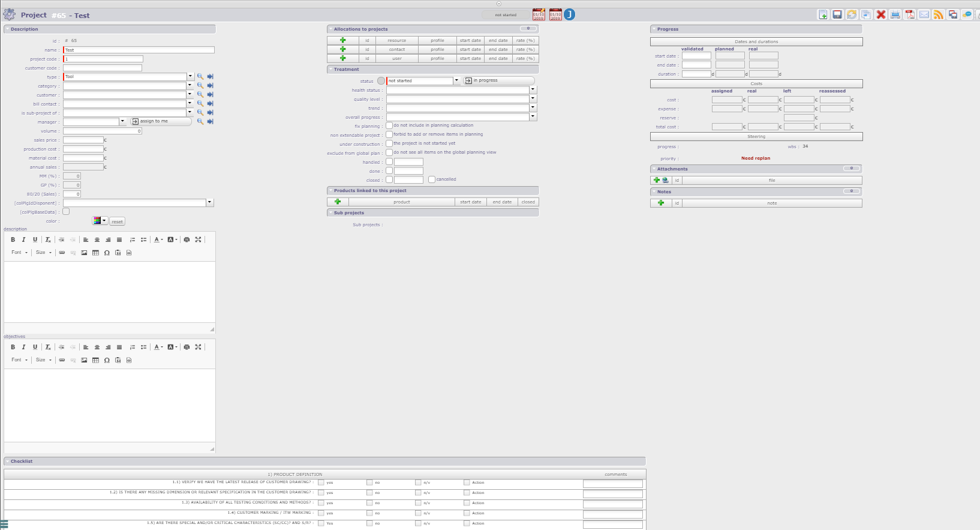Click the in progress status button
The image size is (980, 530).
(x=498, y=80)
